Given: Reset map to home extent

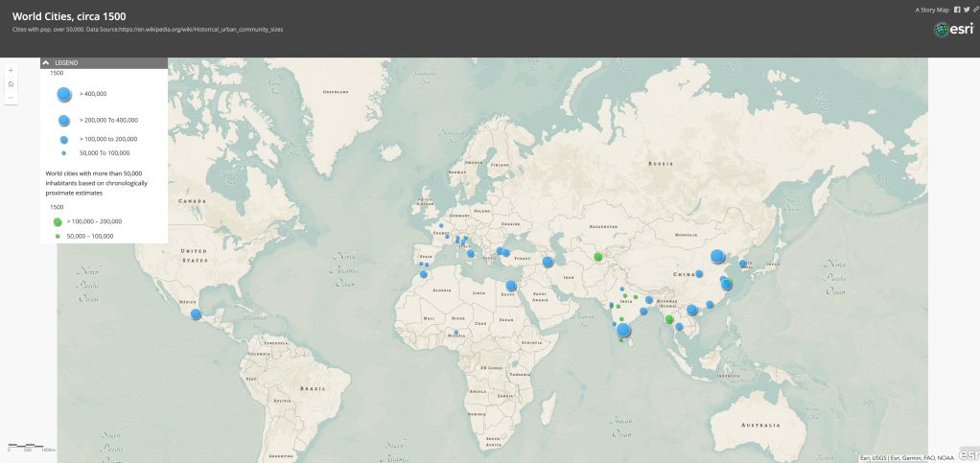Looking at the screenshot, I should pyautogui.click(x=11, y=84).
